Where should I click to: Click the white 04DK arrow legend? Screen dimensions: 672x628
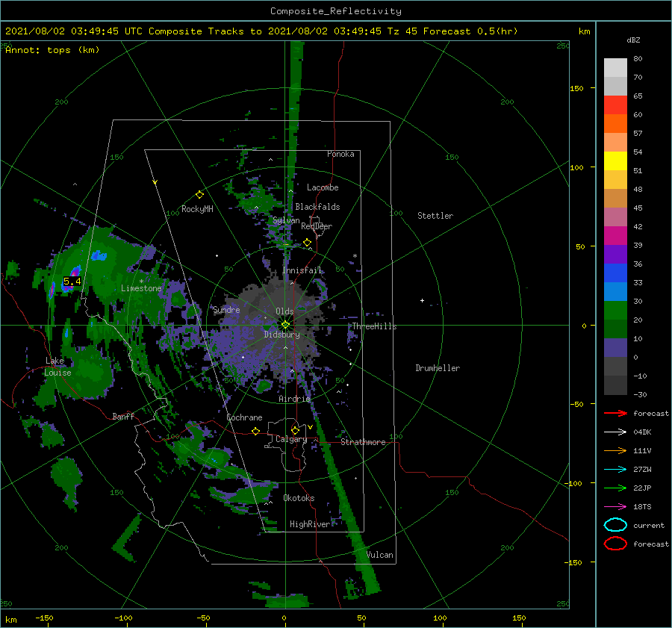pos(615,432)
